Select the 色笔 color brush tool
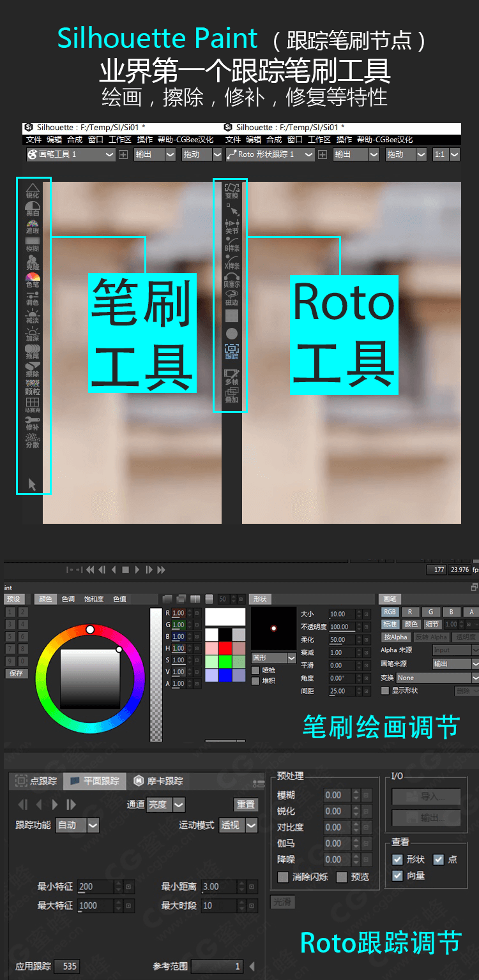This screenshot has height=980, width=479. pos(32,280)
